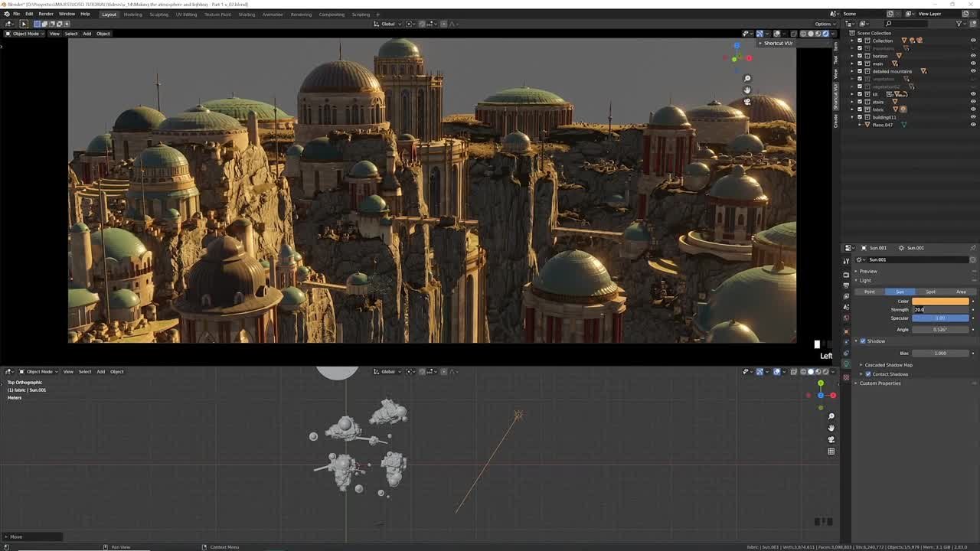Uncheck the main collection checkbox

click(860, 64)
